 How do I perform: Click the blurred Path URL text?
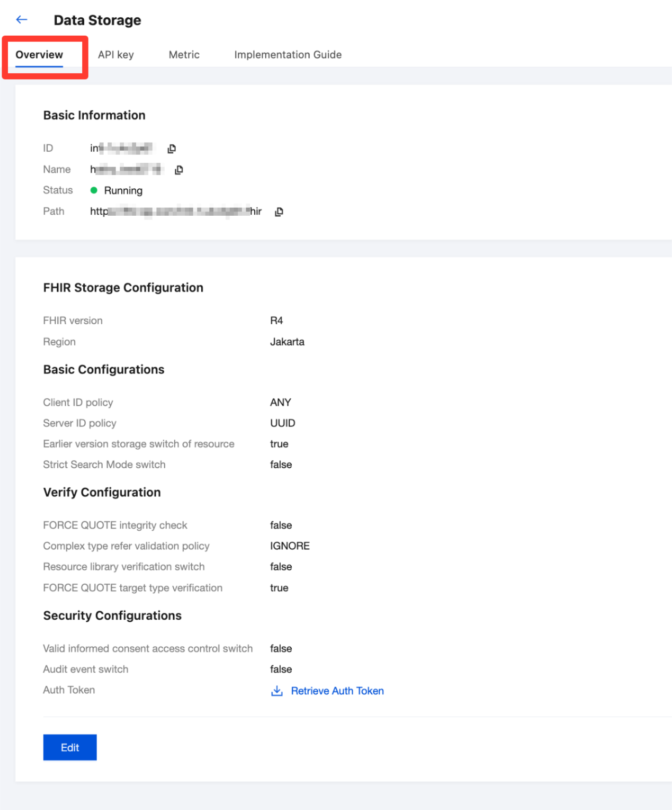pos(176,211)
